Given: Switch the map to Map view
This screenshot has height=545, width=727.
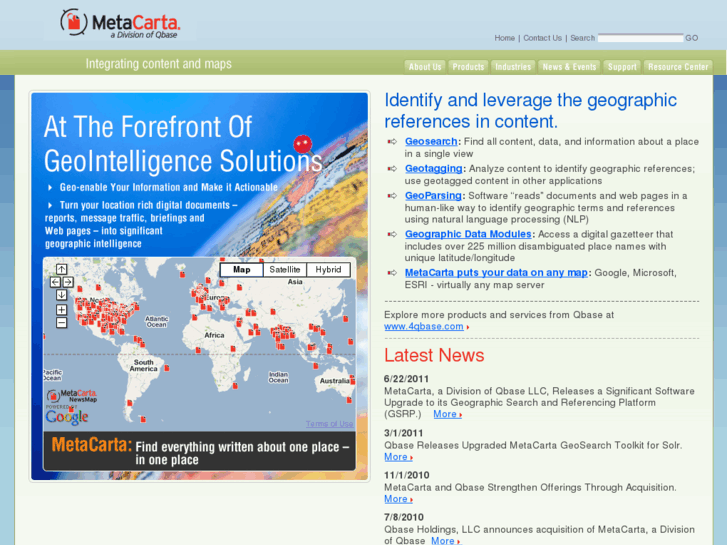Looking at the screenshot, I should (242, 269).
